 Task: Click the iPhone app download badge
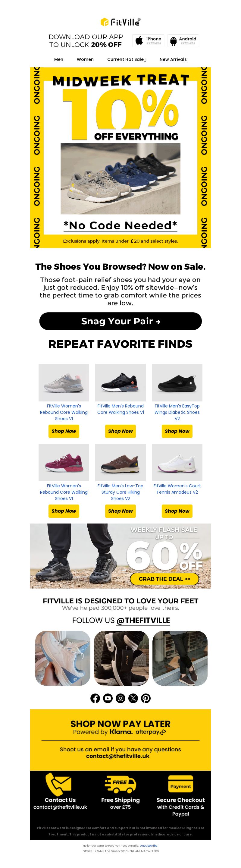pos(148,41)
